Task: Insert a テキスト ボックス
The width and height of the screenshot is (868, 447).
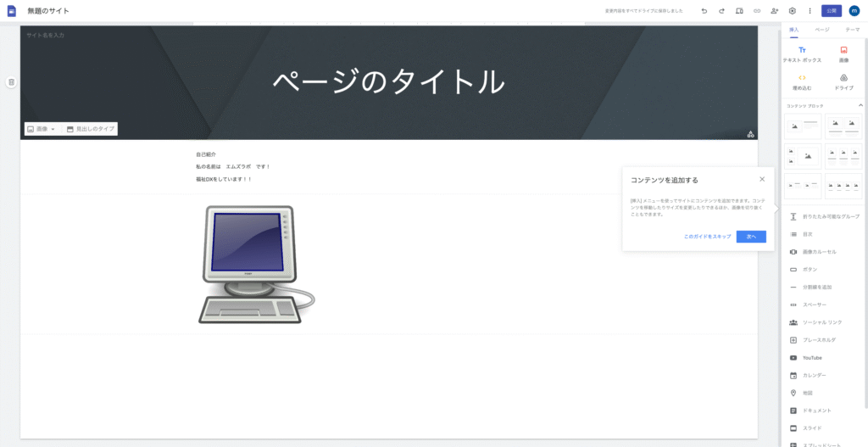Action: [x=802, y=54]
